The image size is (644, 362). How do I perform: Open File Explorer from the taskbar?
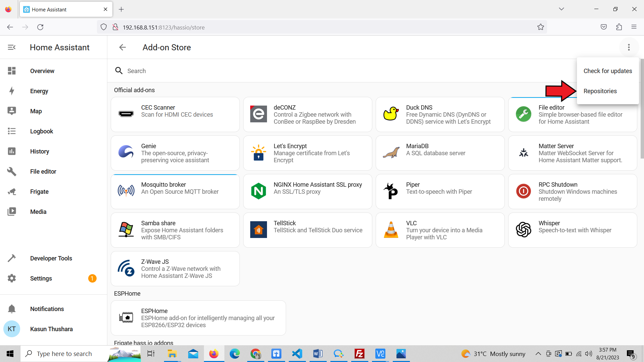click(172, 354)
